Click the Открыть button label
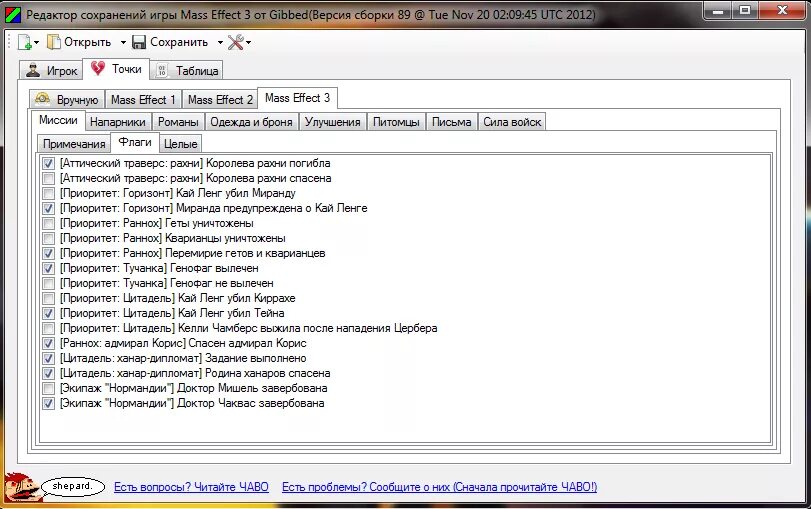 click(x=87, y=42)
